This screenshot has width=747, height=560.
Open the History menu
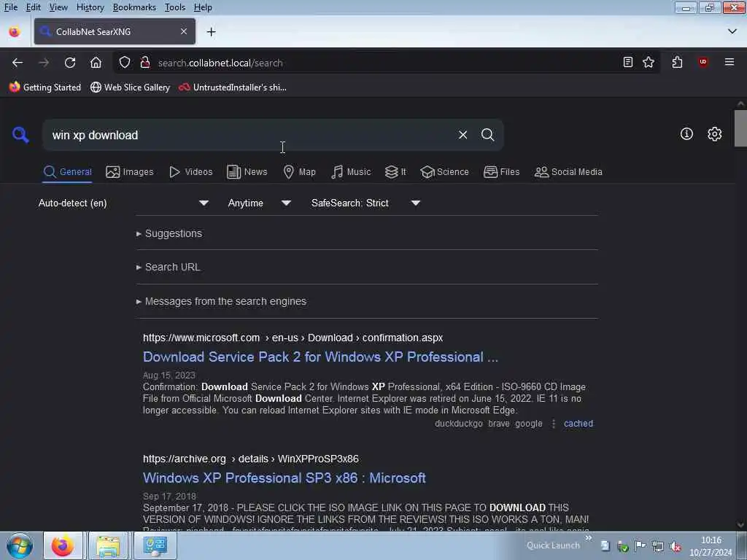90,7
